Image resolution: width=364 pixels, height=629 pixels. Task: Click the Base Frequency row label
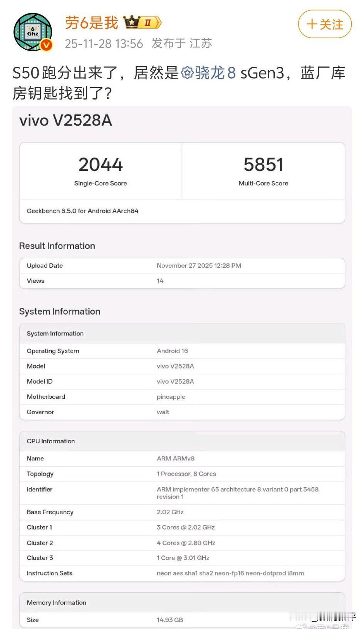[50, 512]
